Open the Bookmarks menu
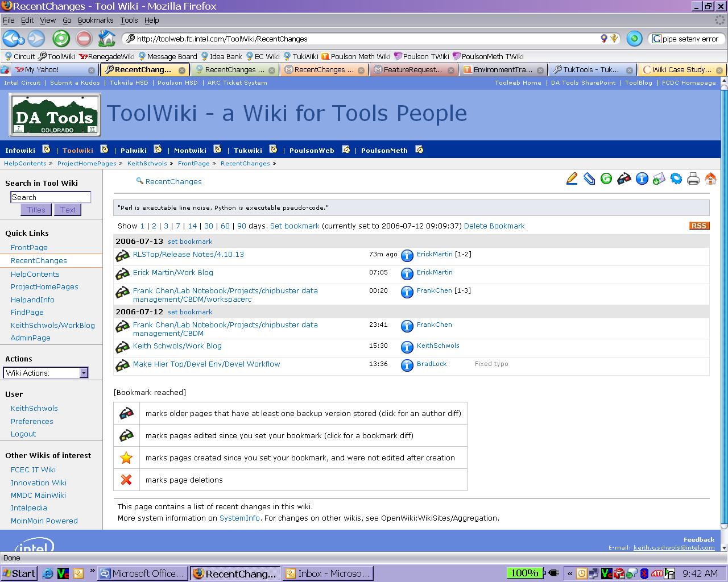 click(96, 20)
